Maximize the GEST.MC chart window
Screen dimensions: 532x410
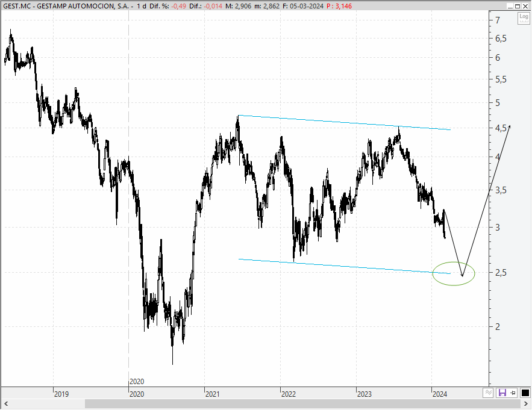tap(518, 6)
